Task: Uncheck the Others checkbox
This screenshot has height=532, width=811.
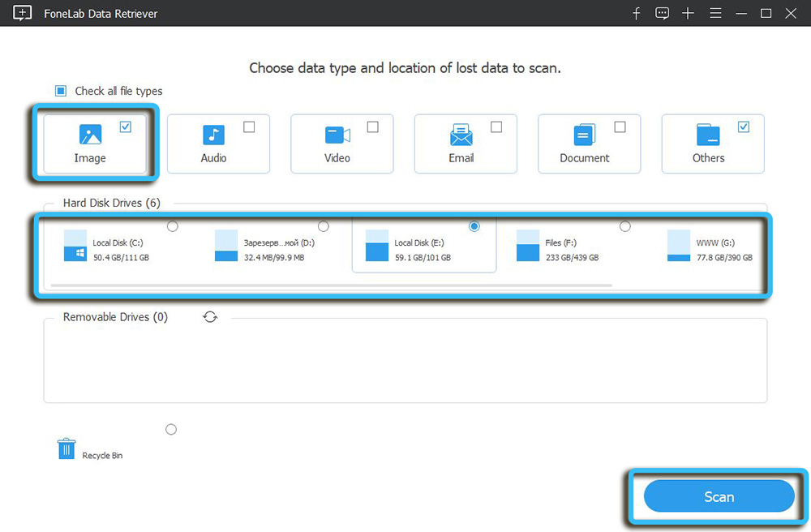Action: (x=743, y=127)
